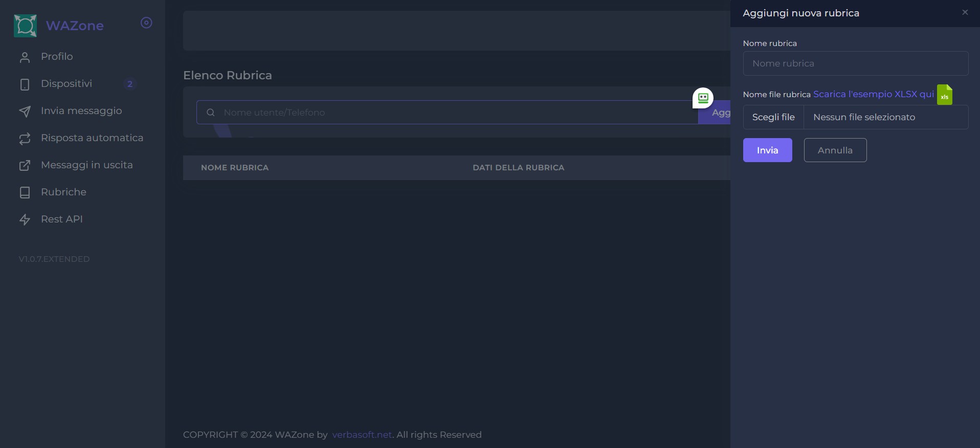Click the Scegli file button
980x448 pixels.
(x=773, y=117)
